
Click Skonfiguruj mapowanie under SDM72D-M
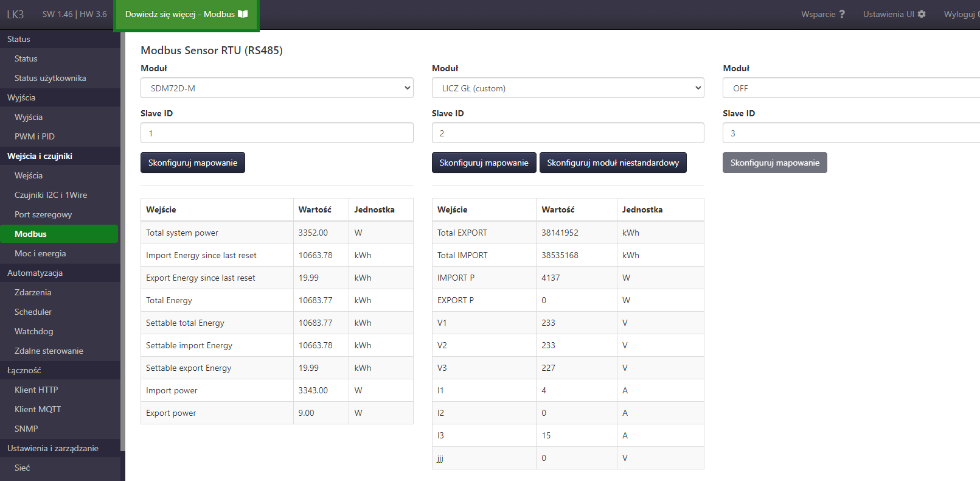(193, 163)
